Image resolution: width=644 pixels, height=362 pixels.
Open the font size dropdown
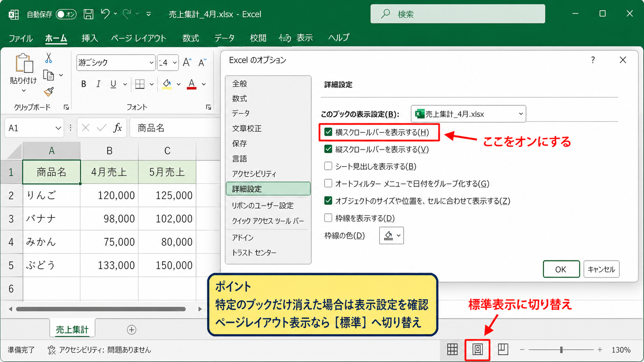click(174, 63)
